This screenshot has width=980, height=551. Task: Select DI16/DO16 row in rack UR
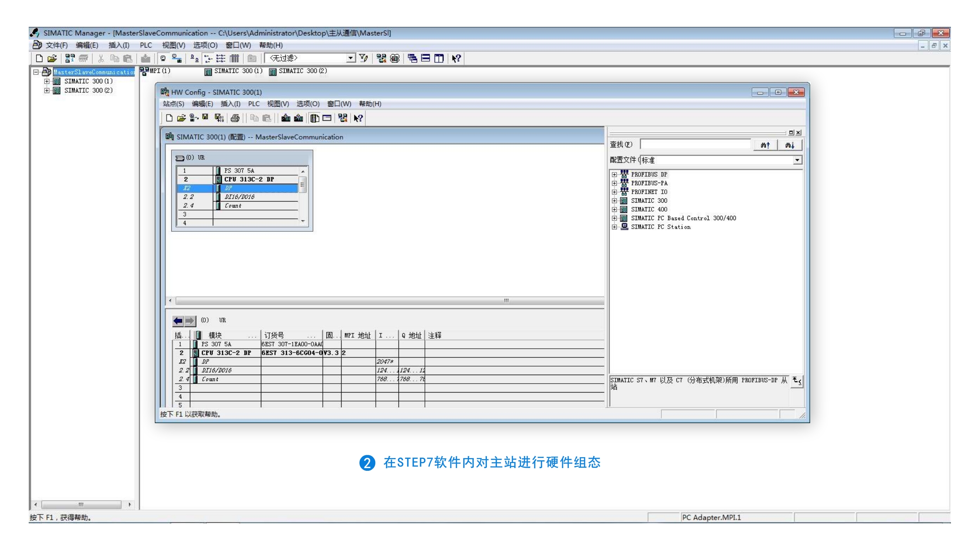click(237, 197)
